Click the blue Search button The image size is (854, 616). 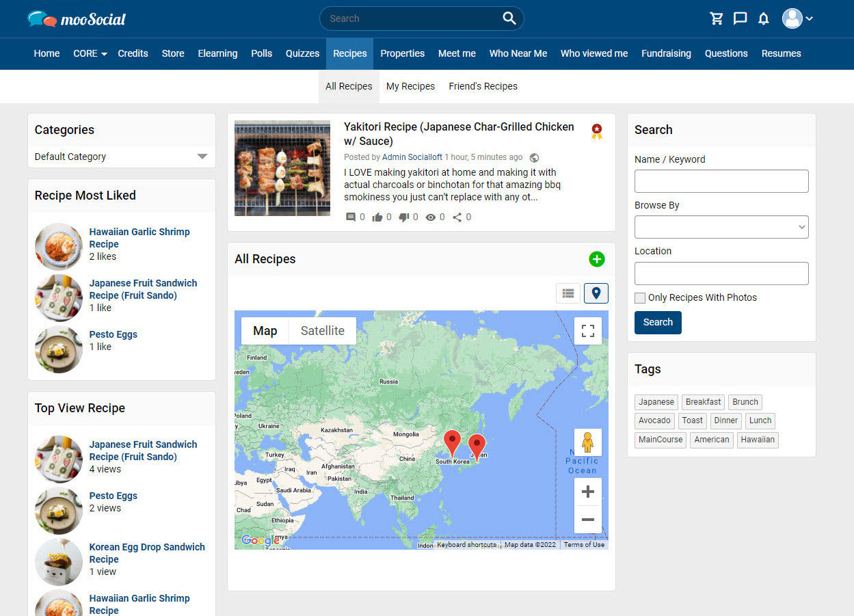(x=658, y=322)
